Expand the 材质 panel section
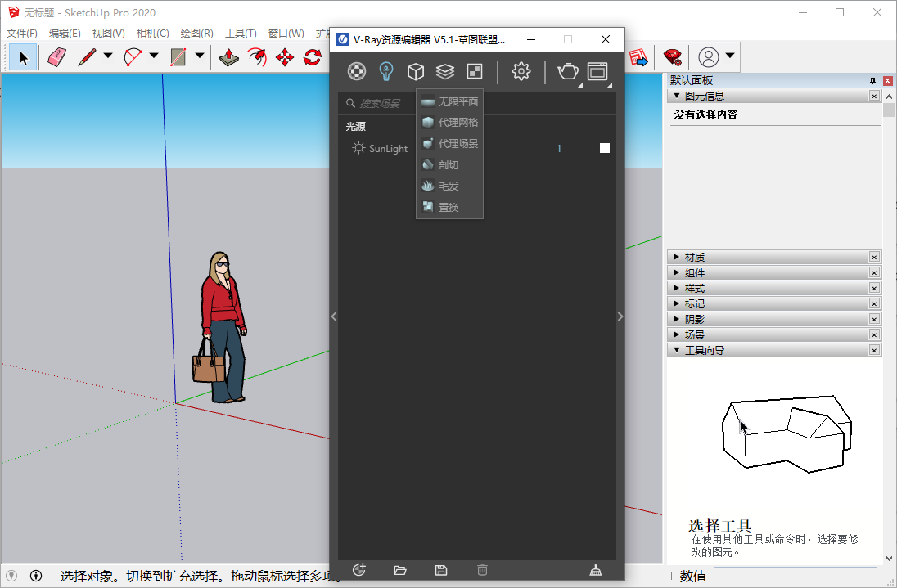 694,257
